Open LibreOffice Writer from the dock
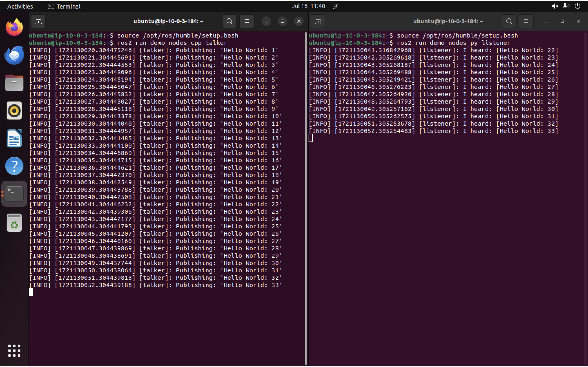 [14, 138]
